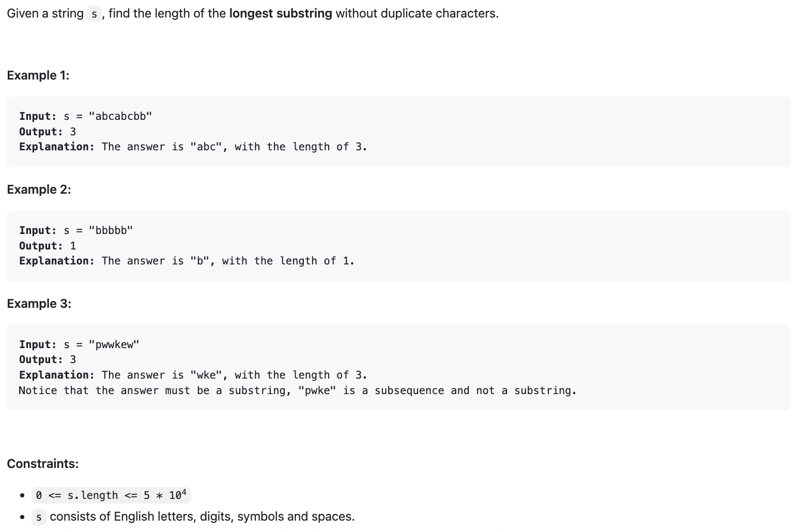Click the "Example 2:" heading
The width and height of the screenshot is (801, 532).
[39, 190]
